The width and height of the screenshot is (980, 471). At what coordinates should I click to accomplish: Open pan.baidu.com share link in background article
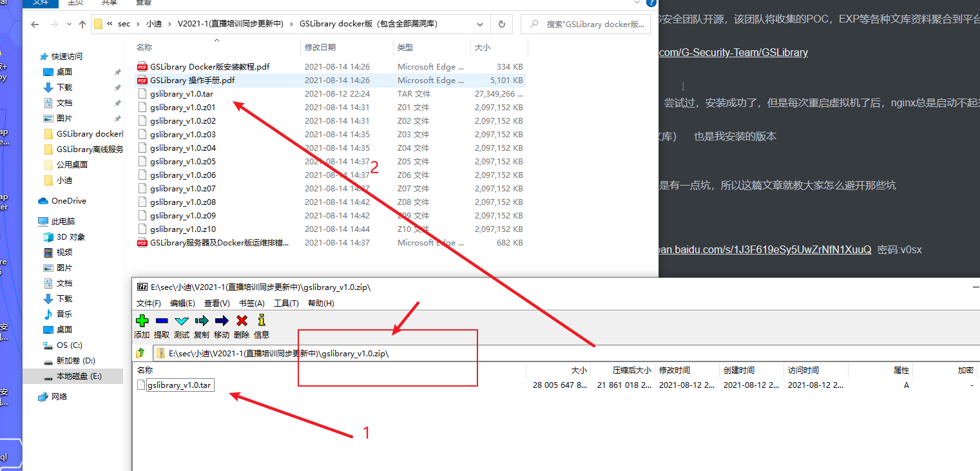coord(765,249)
